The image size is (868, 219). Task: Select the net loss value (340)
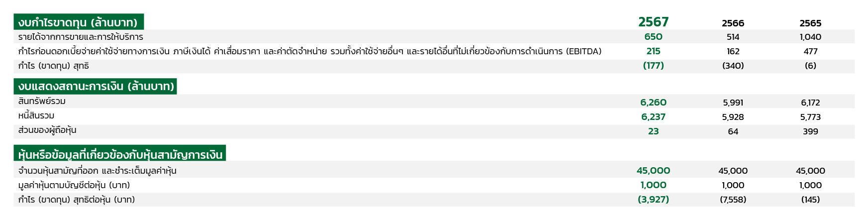coord(733,66)
